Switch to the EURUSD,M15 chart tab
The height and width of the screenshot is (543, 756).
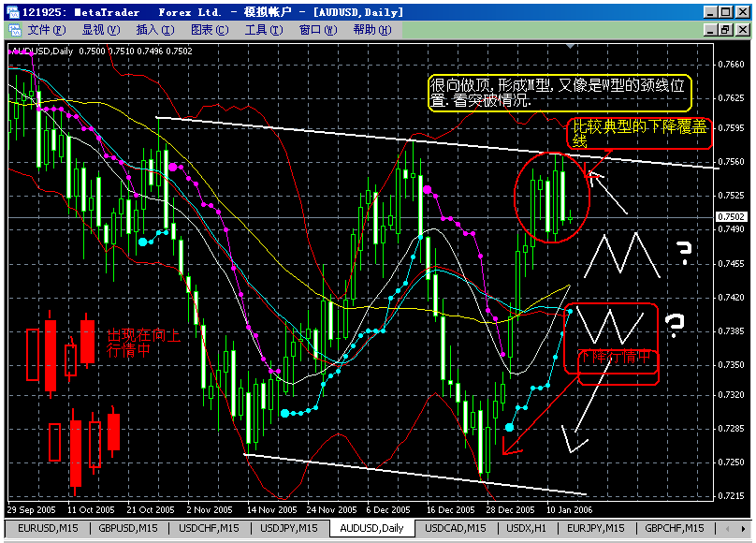[x=48, y=529]
